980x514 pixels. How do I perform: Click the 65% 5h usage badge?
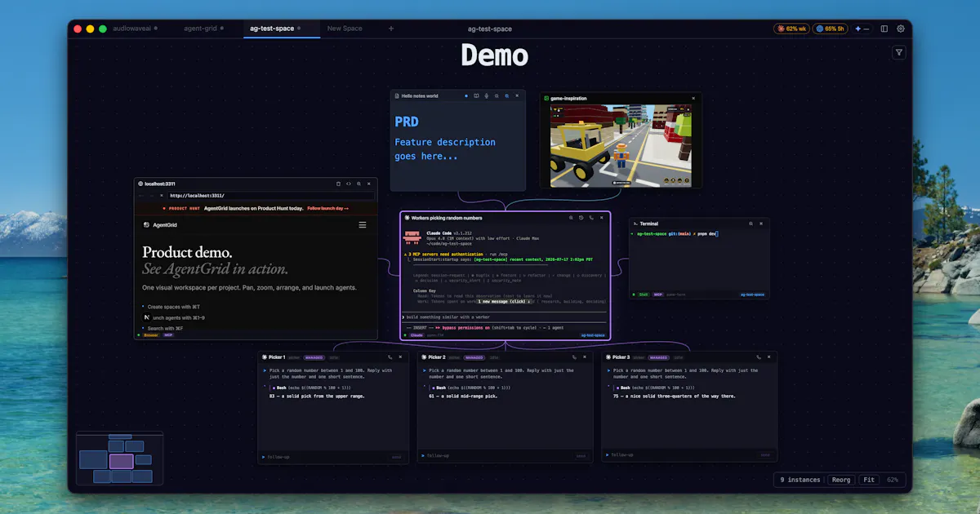pos(830,29)
